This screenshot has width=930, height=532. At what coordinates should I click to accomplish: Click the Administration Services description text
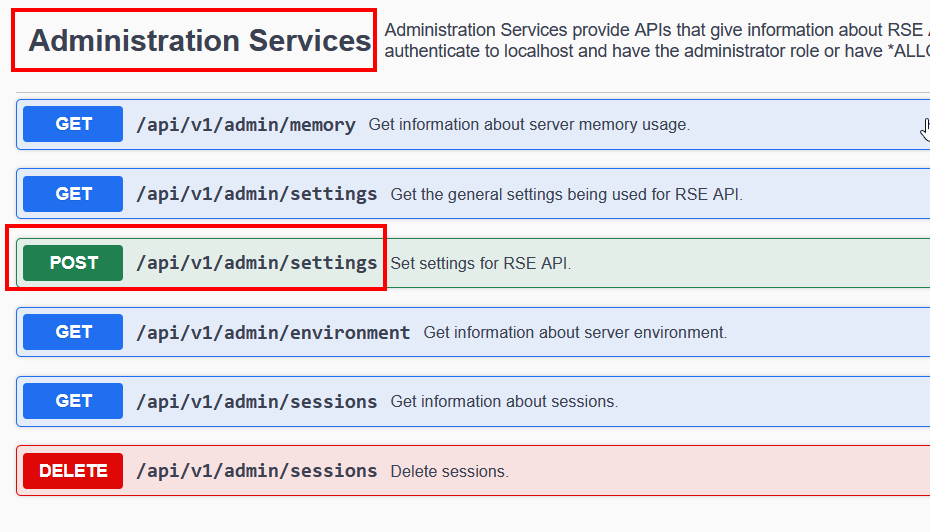(x=655, y=40)
